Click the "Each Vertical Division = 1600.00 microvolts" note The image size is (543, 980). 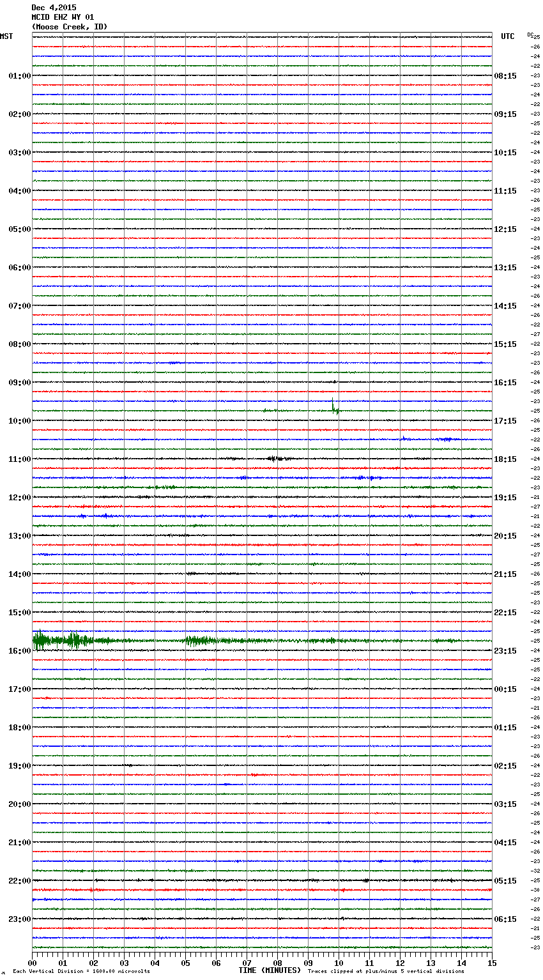coord(81,971)
